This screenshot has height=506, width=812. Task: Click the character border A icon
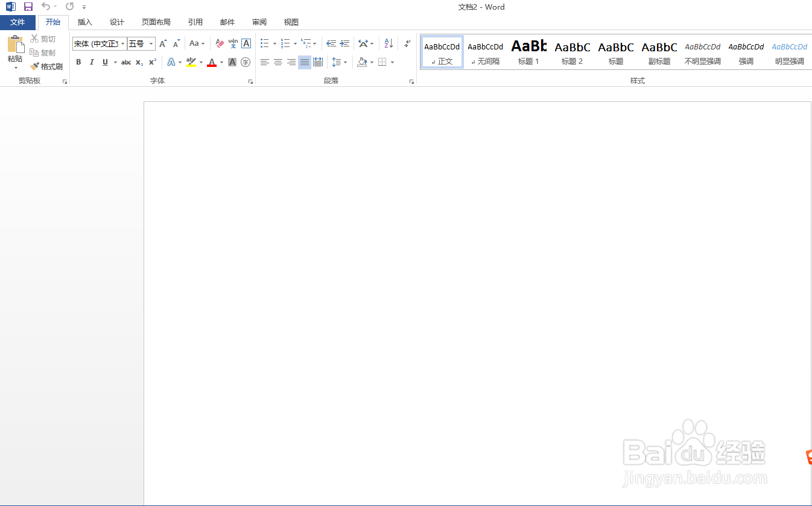(246, 43)
